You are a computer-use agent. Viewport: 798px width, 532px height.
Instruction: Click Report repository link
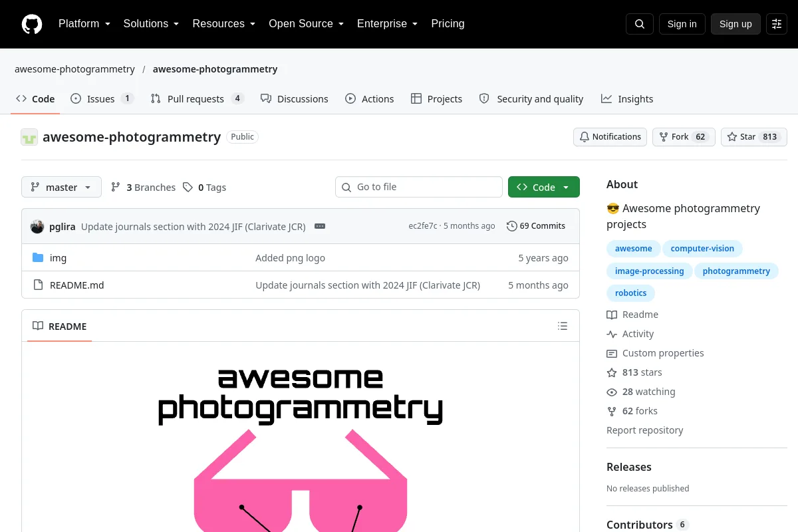(645, 430)
